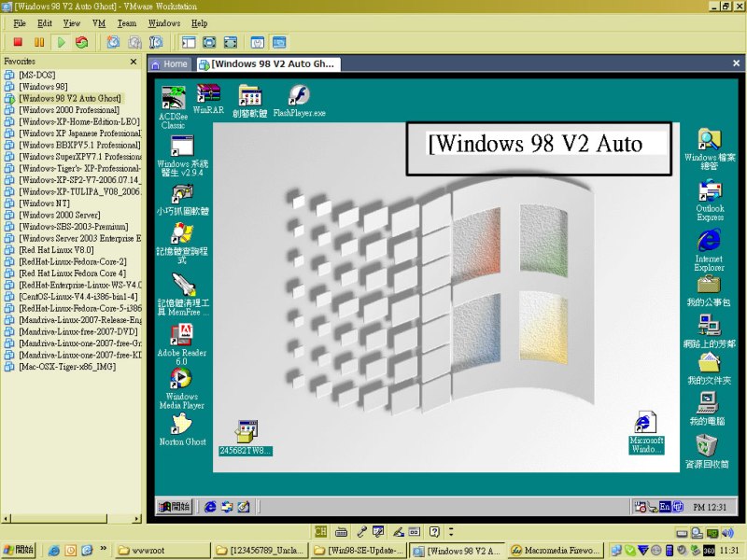
Task: Click the guest Start button in Windows 98
Action: tap(174, 507)
